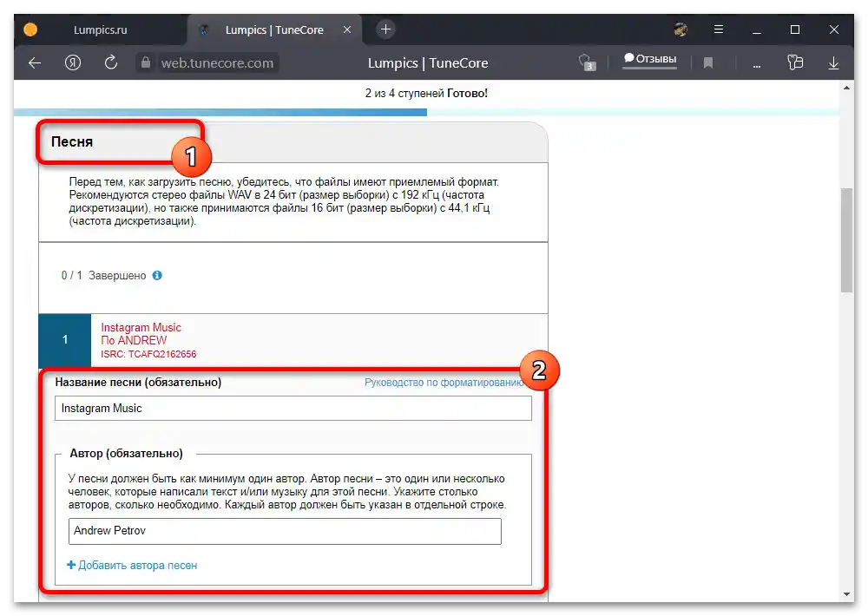Click scrollbar up arrow
Image resolution: width=868 pixels, height=616 pixels.
click(846, 88)
